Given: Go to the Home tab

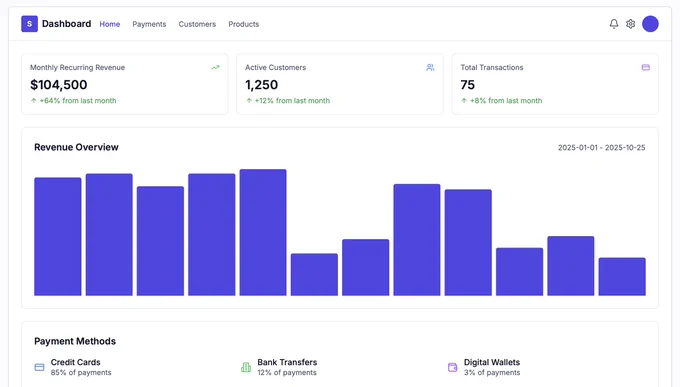Looking at the screenshot, I should click(110, 24).
